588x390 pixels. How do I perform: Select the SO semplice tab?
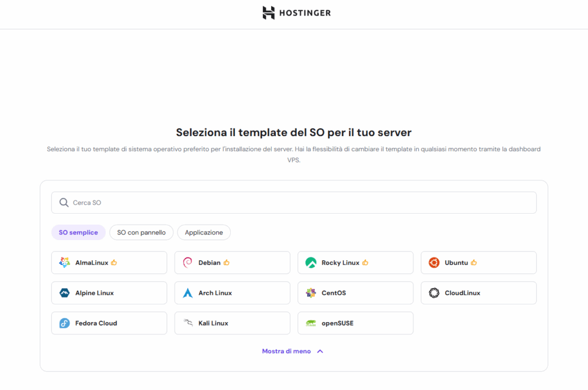pos(78,233)
